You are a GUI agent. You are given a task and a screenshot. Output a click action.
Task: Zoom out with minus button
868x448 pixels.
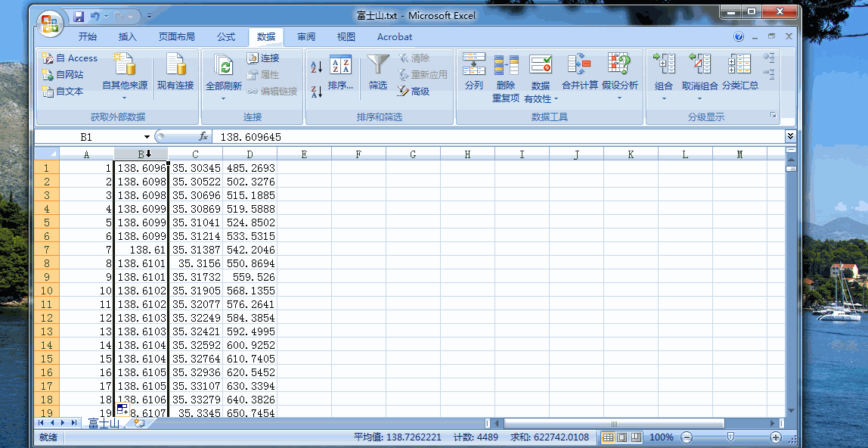(x=687, y=437)
